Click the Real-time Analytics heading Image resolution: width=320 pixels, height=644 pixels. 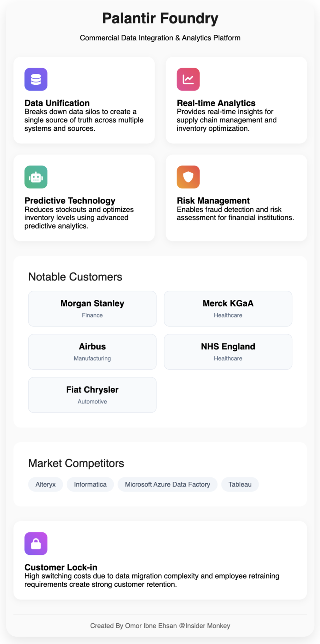pyautogui.click(x=216, y=103)
